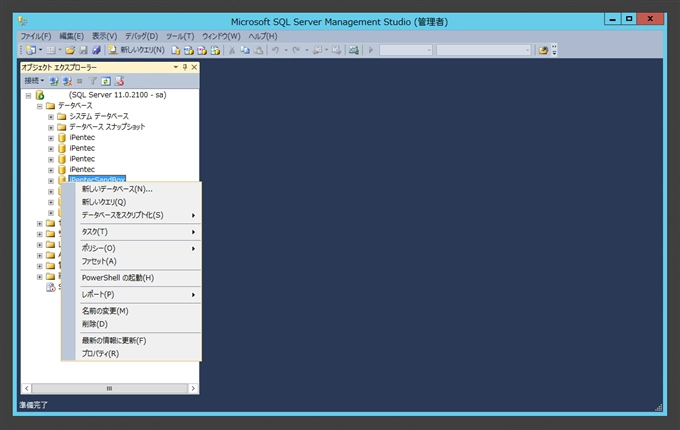Screen dimensions: 680x430
Task: Open the デバッグ(D) menu
Action: coord(142,36)
